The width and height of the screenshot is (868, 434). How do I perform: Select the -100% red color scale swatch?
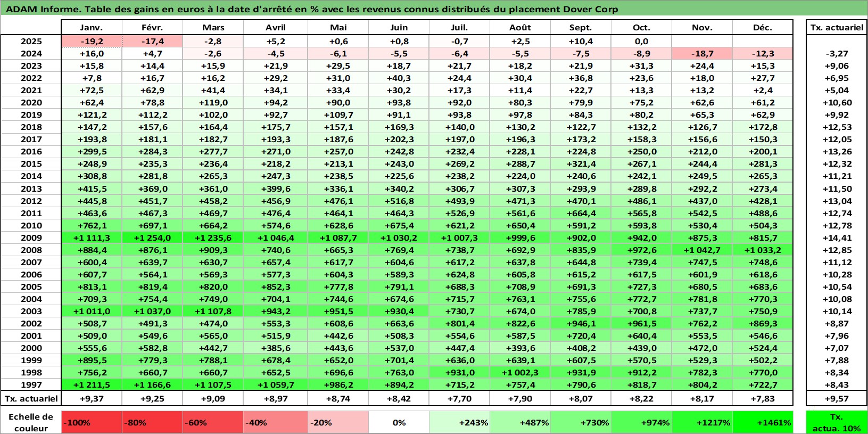pyautogui.click(x=92, y=422)
